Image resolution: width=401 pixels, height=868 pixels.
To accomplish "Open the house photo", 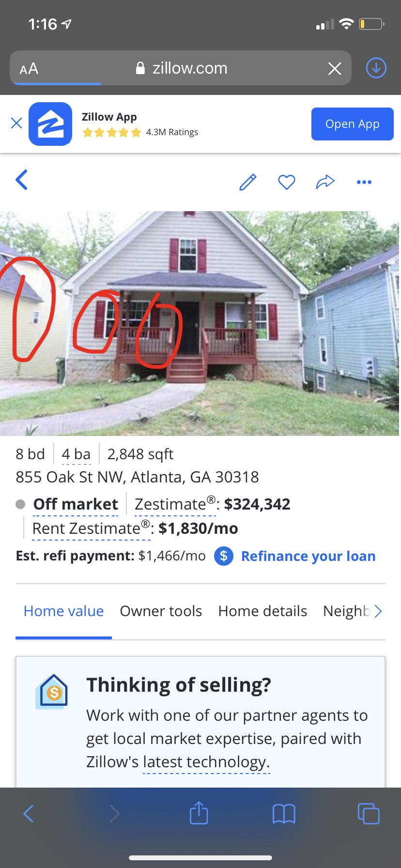I will pos(200,323).
